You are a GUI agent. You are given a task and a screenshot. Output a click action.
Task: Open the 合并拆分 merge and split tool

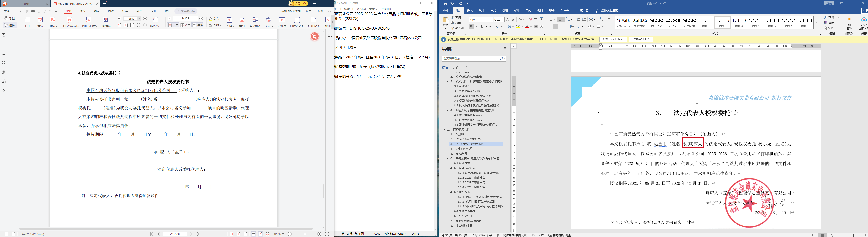[313, 22]
